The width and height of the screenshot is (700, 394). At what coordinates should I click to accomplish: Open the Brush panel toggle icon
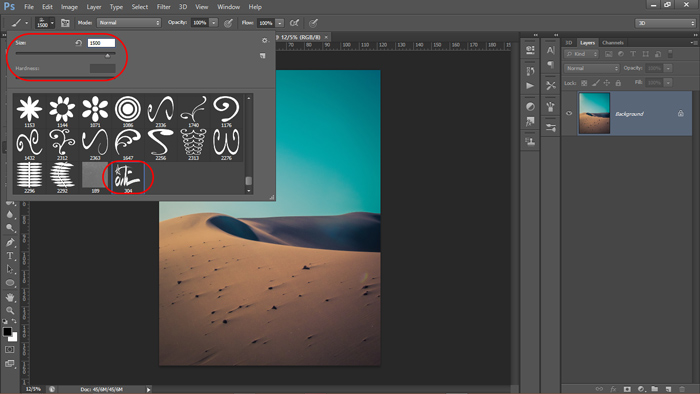pyautogui.click(x=65, y=23)
